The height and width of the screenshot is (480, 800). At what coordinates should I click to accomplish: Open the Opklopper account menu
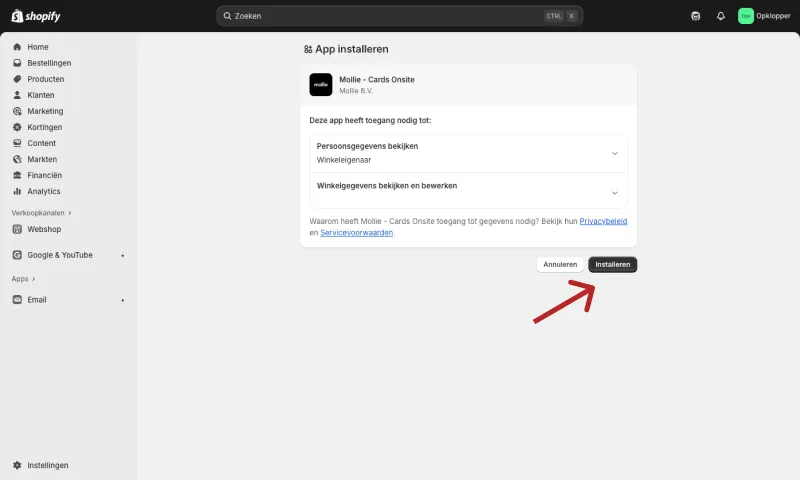(764, 16)
